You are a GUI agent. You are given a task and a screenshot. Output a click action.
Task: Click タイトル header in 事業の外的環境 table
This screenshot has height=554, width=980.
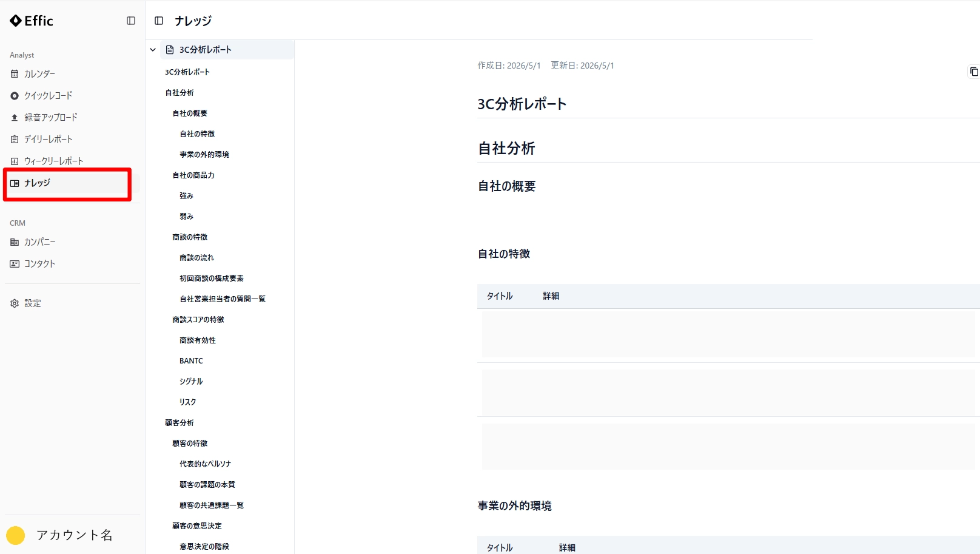[500, 548]
